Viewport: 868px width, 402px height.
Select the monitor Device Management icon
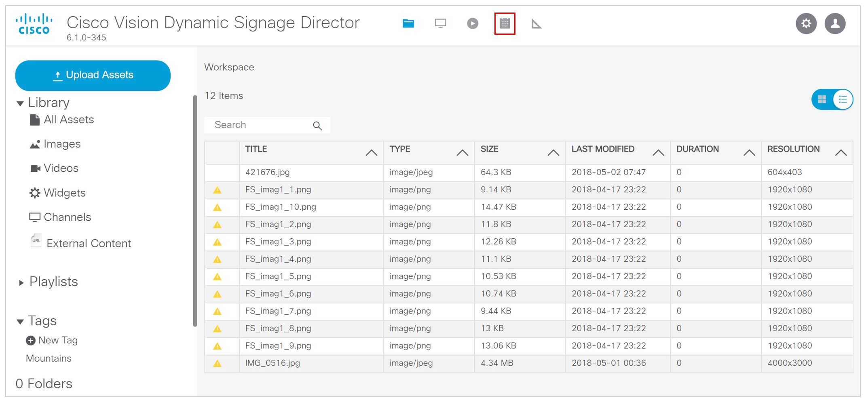click(x=440, y=23)
